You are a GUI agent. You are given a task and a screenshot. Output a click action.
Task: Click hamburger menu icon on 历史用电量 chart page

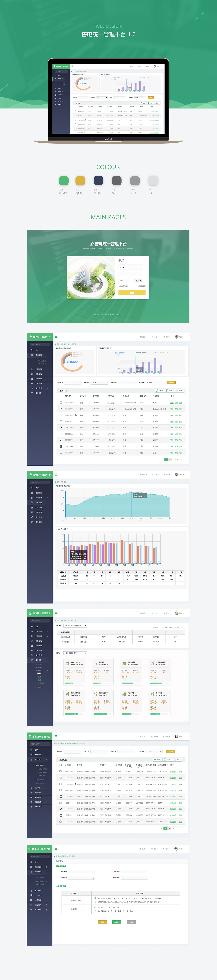tap(56, 474)
